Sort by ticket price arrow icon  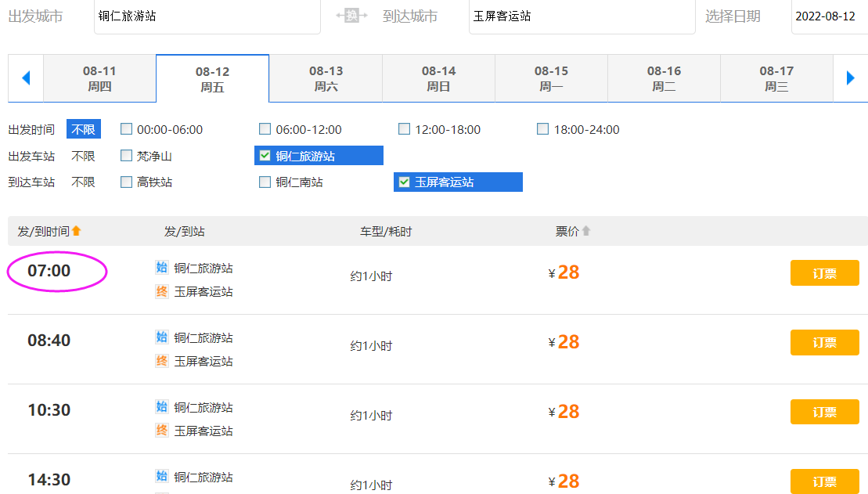(x=586, y=231)
